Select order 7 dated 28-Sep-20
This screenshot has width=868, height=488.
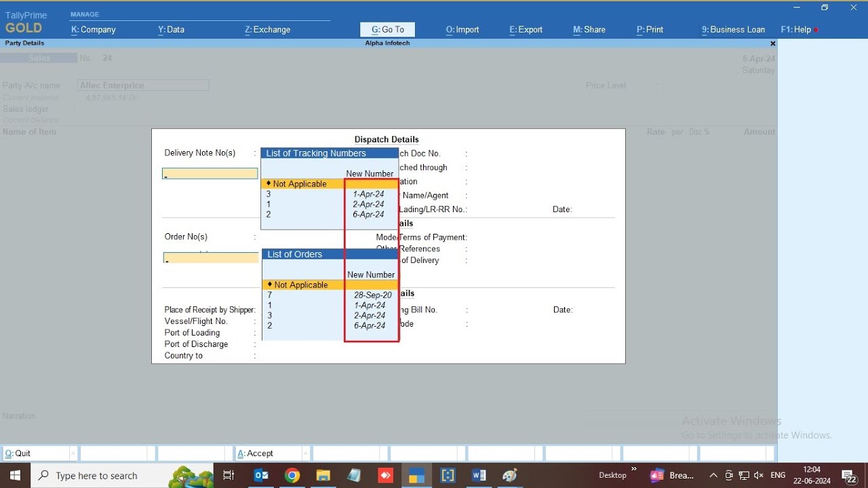(330, 295)
